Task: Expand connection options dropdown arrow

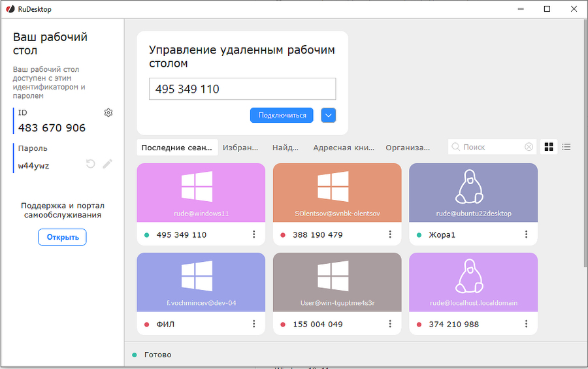Action: pos(328,115)
